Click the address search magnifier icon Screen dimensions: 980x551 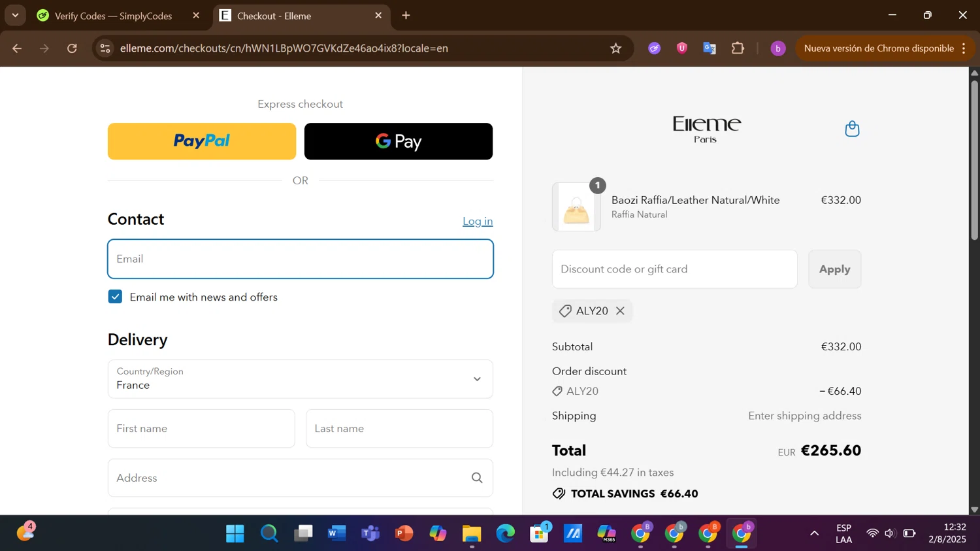(x=477, y=478)
